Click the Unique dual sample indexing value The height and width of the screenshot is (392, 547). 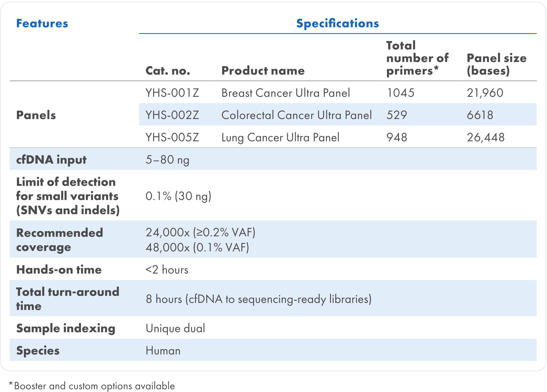[x=175, y=328]
